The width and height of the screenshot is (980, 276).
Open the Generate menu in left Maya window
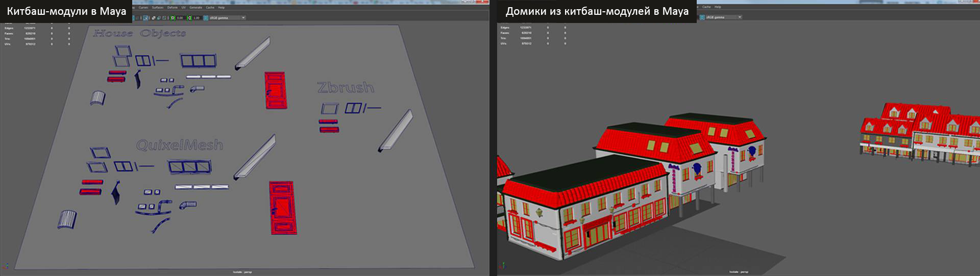coord(195,8)
